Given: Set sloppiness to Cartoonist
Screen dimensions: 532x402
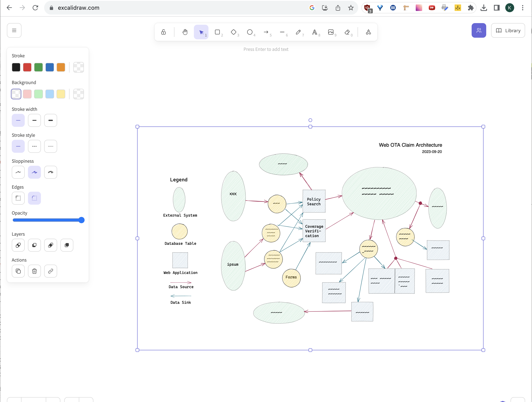Looking at the screenshot, I should click(50, 172).
